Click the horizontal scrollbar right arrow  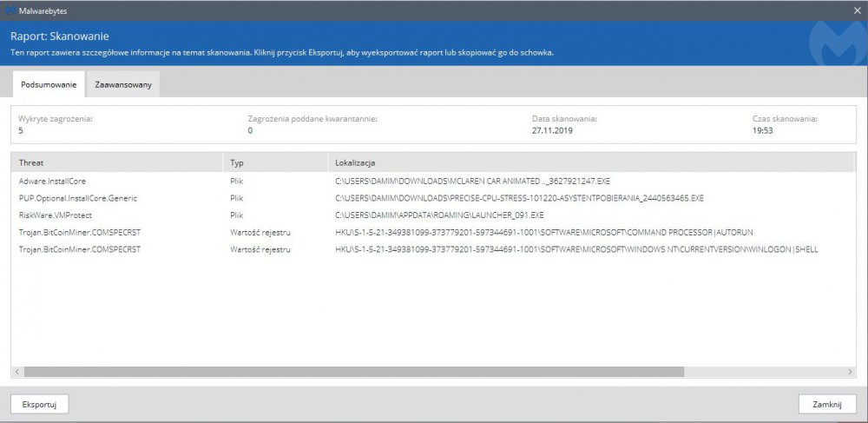tap(850, 372)
